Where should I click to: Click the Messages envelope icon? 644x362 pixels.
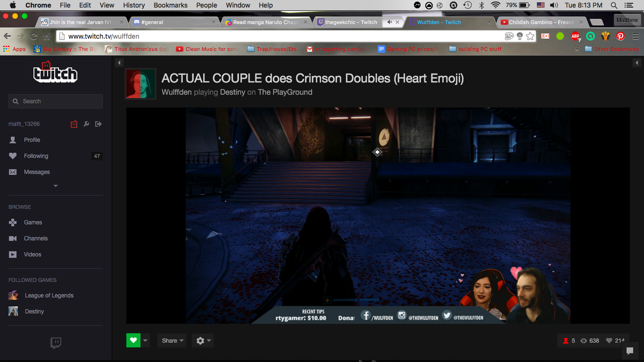click(x=13, y=172)
